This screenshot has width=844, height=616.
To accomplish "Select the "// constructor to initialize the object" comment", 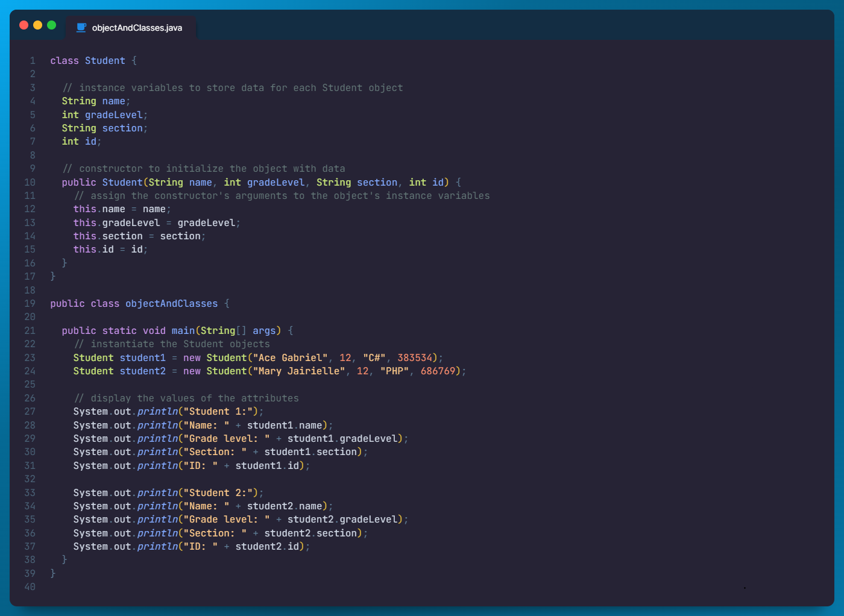I will pyautogui.click(x=204, y=169).
